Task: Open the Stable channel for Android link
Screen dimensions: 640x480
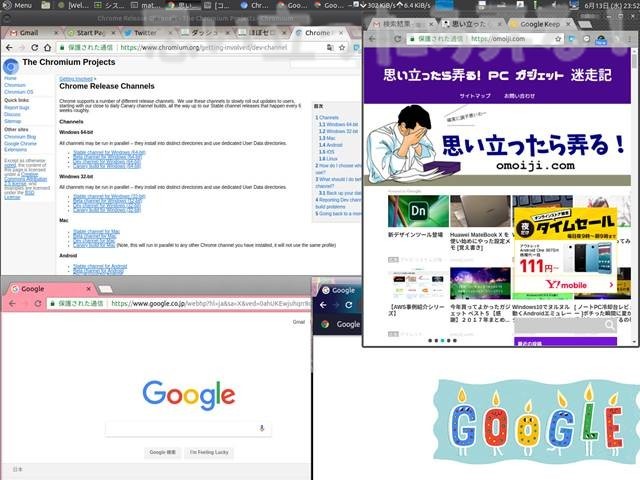Action: (x=100, y=266)
